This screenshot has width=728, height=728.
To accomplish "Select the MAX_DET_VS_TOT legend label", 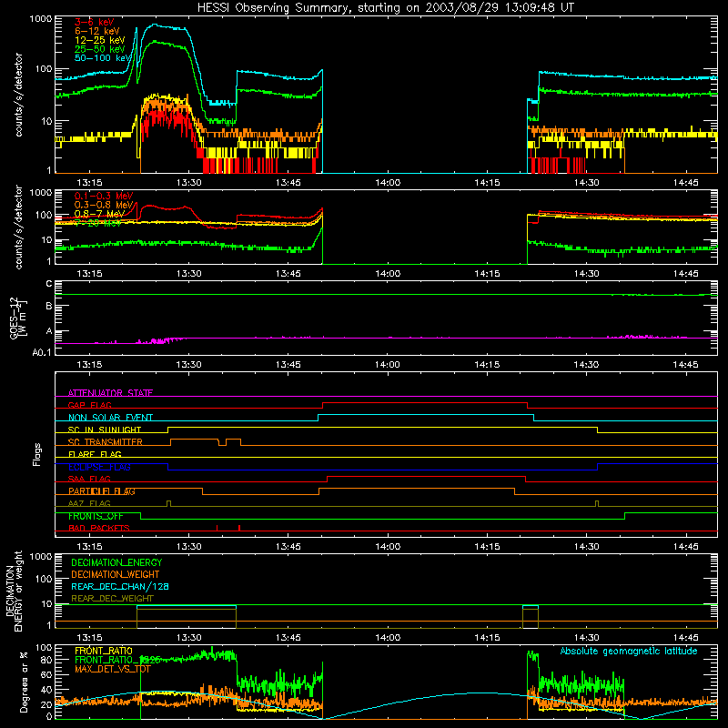I will [113, 669].
